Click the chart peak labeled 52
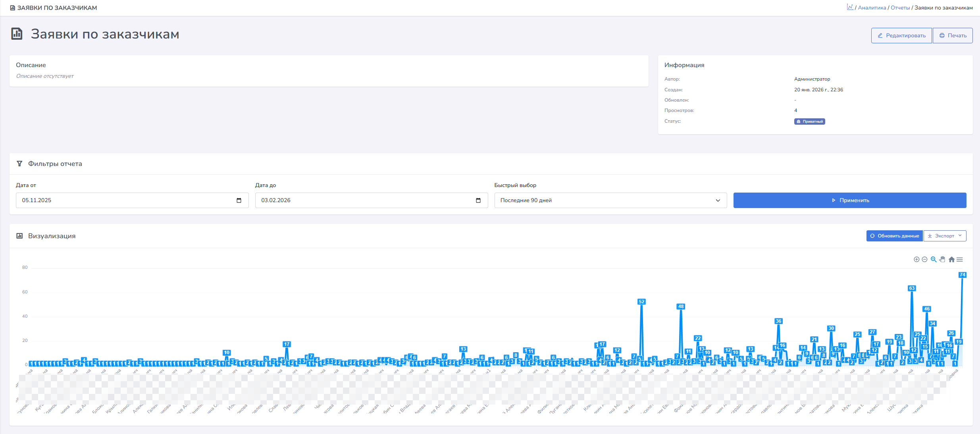 pos(641,302)
